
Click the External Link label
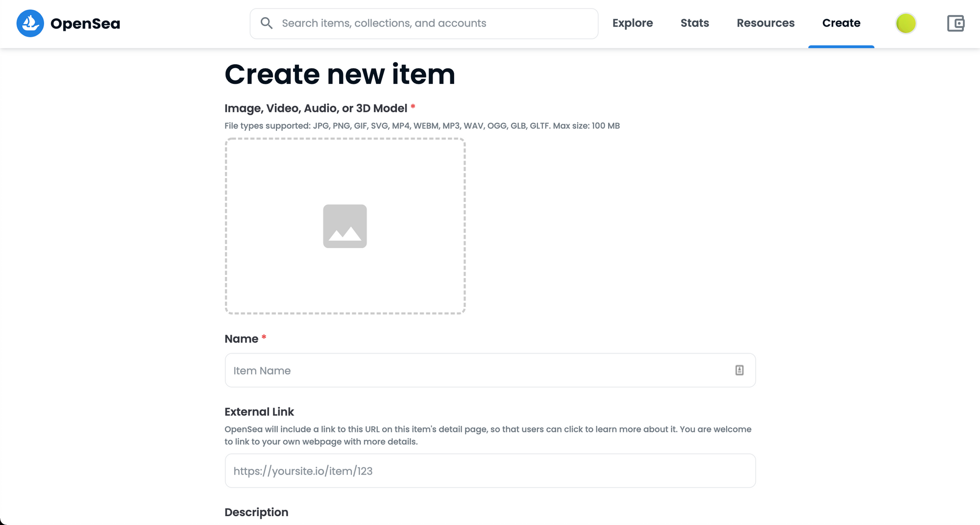259,412
